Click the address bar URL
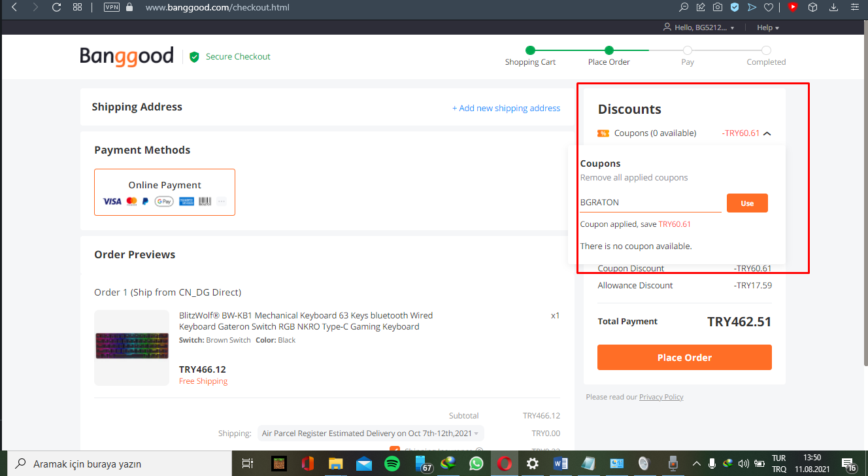Screen dimensions: 868x476 (217, 8)
